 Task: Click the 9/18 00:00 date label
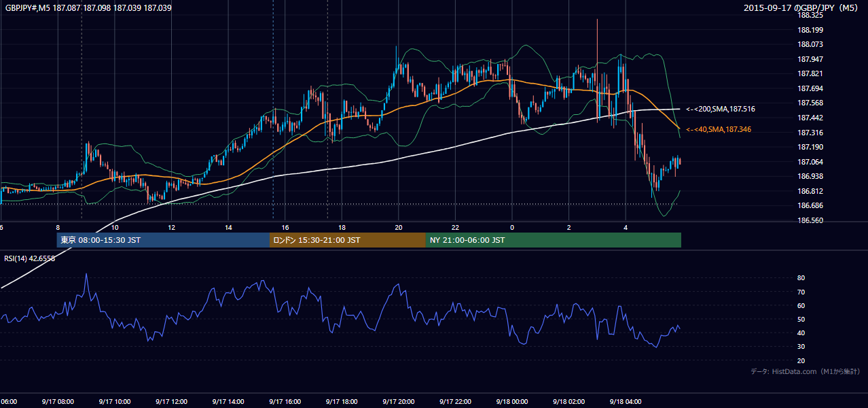click(512, 402)
